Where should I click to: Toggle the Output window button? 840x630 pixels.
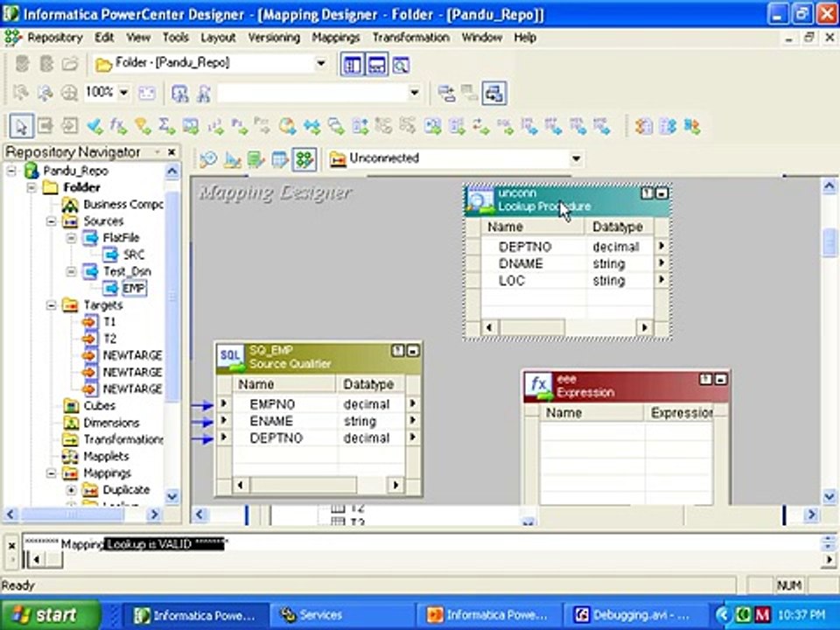click(x=376, y=66)
